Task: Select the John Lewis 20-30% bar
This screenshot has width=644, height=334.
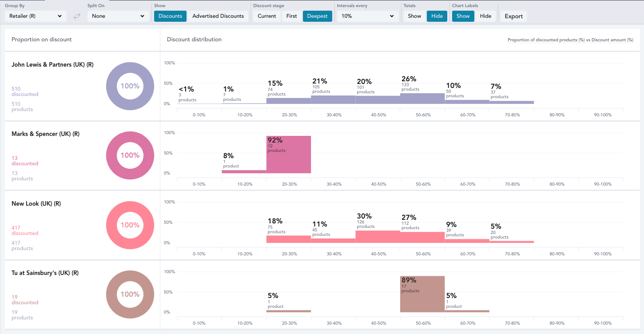Action: (289, 101)
